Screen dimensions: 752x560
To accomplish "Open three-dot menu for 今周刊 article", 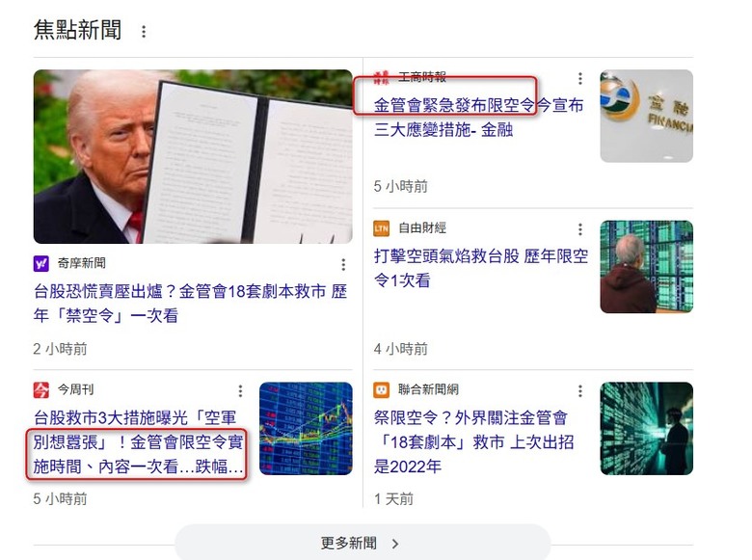I will [x=240, y=390].
